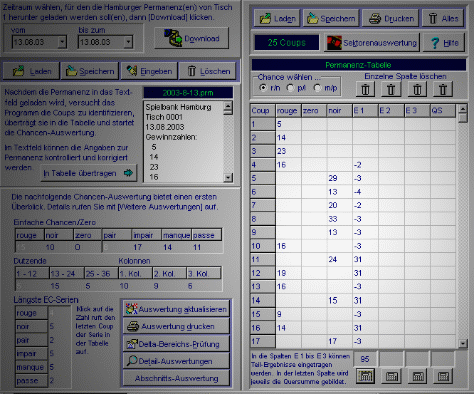Click the trash icon above column QS
Viewport: 474px width, 394px height.
tap(443, 90)
